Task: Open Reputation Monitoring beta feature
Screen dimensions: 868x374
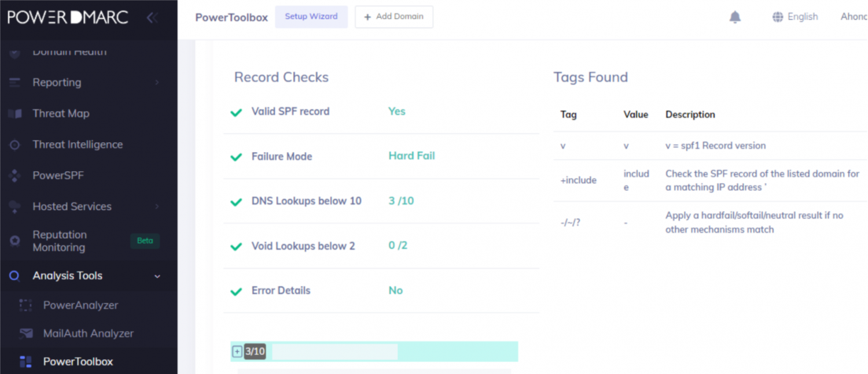Action: (60, 240)
